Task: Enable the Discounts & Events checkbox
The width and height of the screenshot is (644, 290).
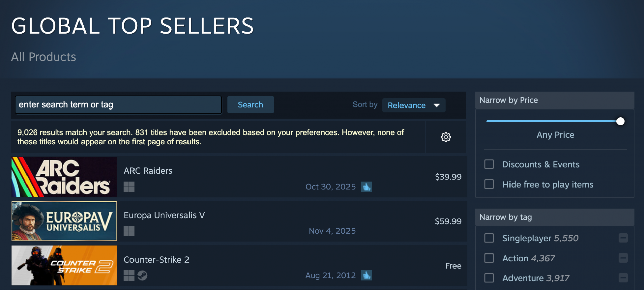Action: [x=489, y=164]
